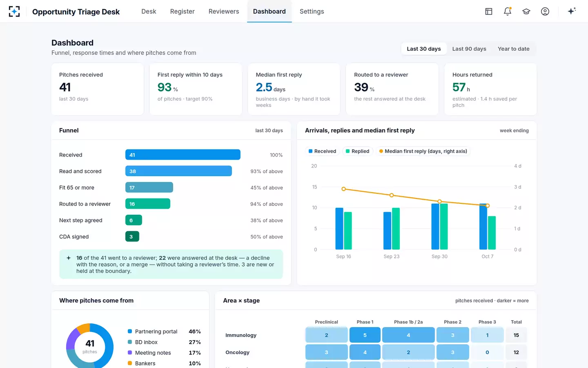This screenshot has width=588, height=368.
Task: Click the 46% Partnering portal value
Action: click(x=195, y=332)
